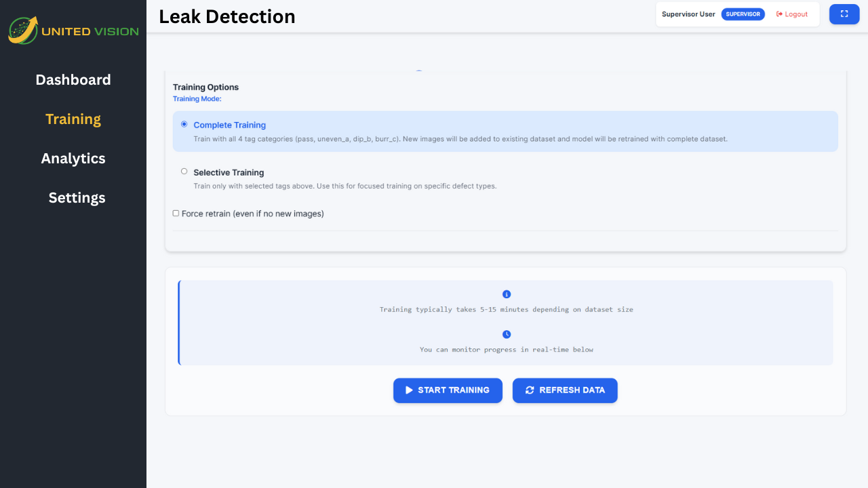This screenshot has width=868, height=488.
Task: Navigate to Settings in the sidebar
Action: pyautogui.click(x=77, y=198)
